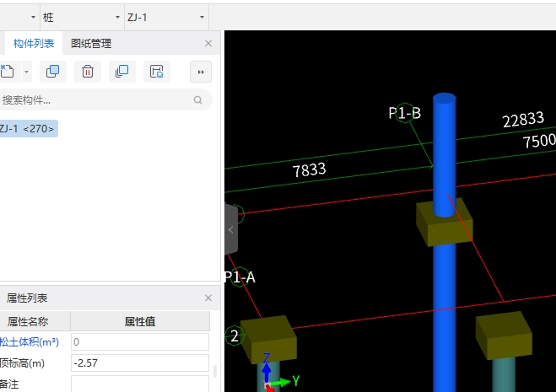
Task: Click the XYZ coordinate axis gizmo
Action: pyautogui.click(x=280, y=374)
